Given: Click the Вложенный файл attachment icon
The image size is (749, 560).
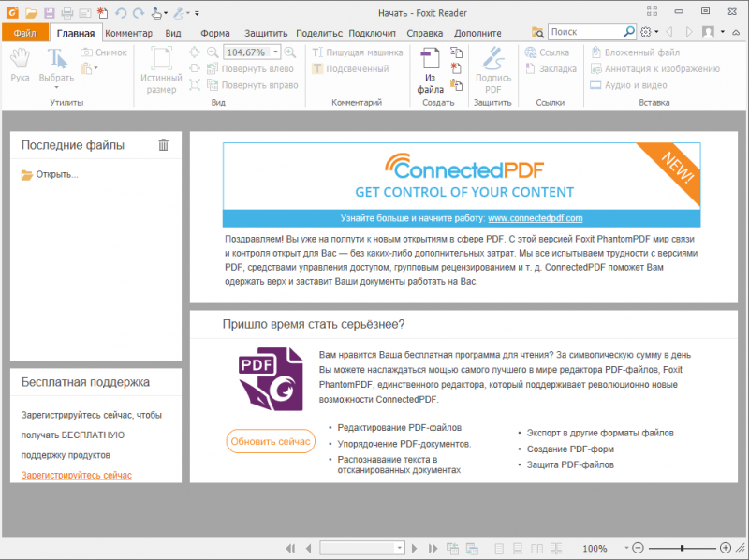Looking at the screenshot, I should (x=595, y=52).
